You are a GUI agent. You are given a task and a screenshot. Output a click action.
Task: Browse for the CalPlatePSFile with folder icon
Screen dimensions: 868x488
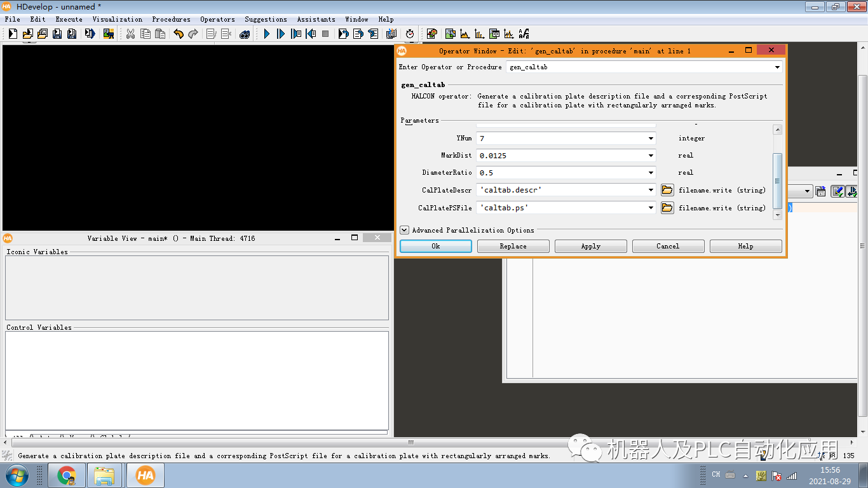coord(667,208)
